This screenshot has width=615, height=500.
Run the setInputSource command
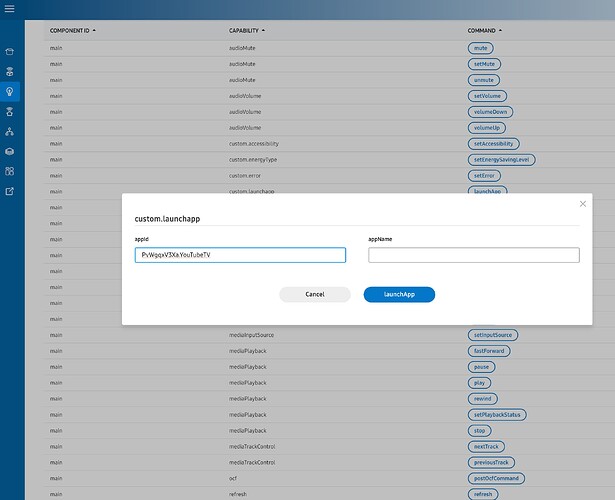pos(493,335)
